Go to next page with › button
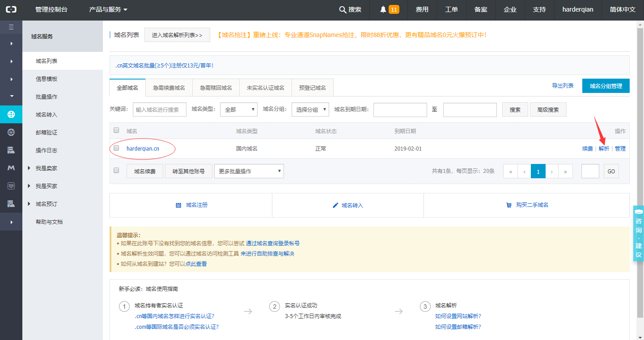 552,171
